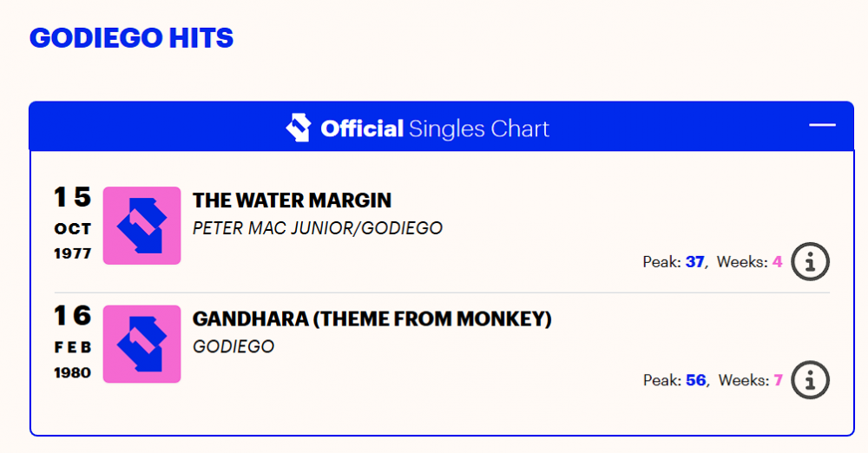Open info for The Water Margin

pos(810,261)
